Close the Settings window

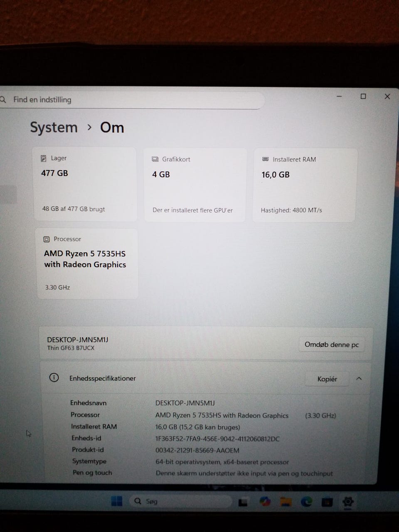[x=387, y=96]
